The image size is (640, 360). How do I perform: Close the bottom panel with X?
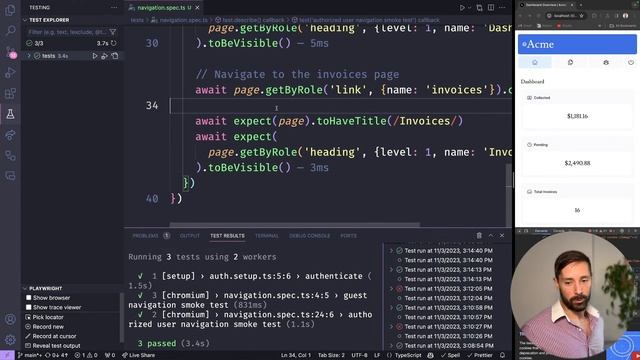(502, 236)
